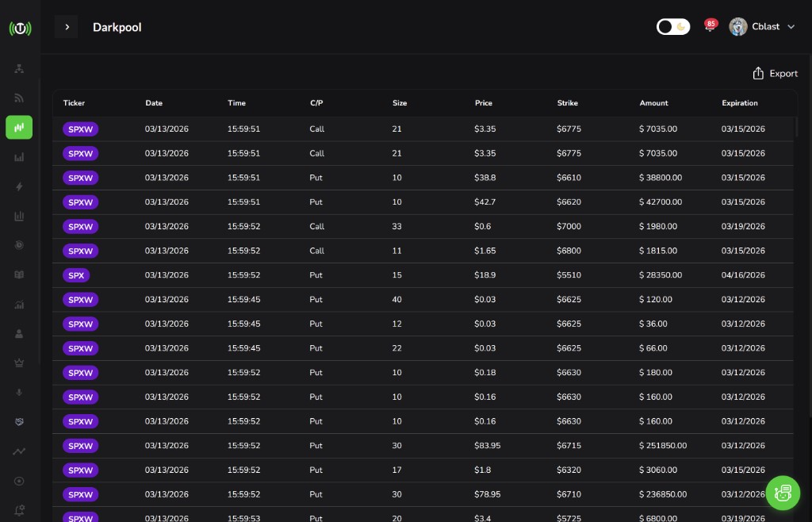Toggle the dark mode moon switch
The width and height of the screenshot is (812, 522).
(x=673, y=27)
